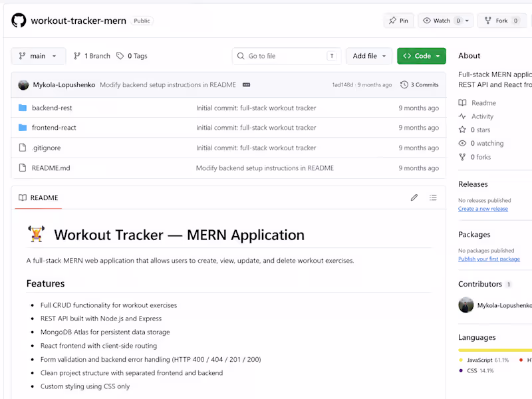This screenshot has height=399, width=532.
Task: Click Publish your first package
Action: click(x=489, y=259)
